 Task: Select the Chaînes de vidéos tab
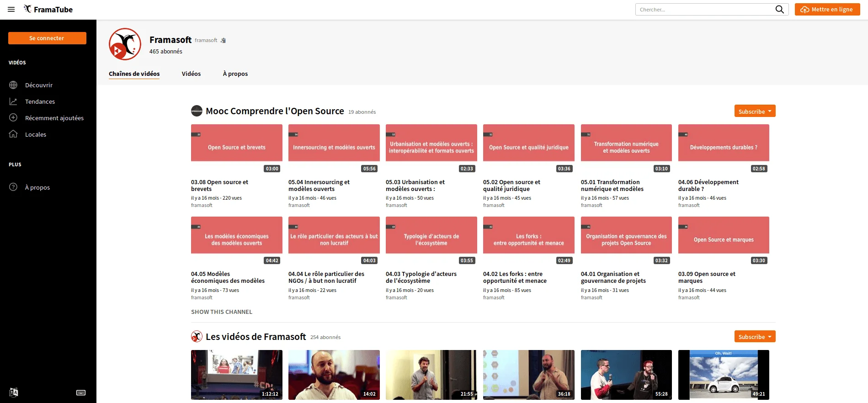pos(134,74)
